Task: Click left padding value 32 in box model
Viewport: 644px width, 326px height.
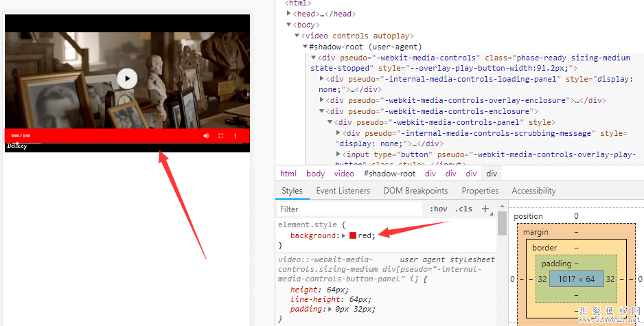Action: [542, 279]
